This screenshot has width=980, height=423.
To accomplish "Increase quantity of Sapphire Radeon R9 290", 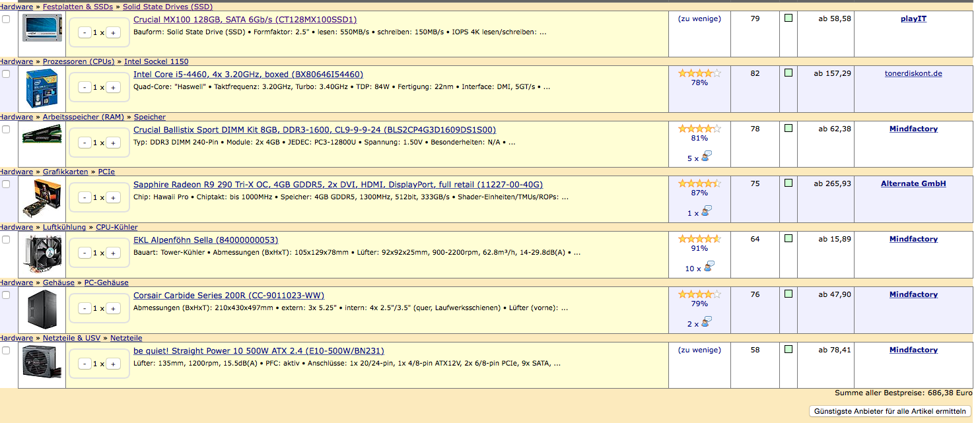I will (x=113, y=197).
